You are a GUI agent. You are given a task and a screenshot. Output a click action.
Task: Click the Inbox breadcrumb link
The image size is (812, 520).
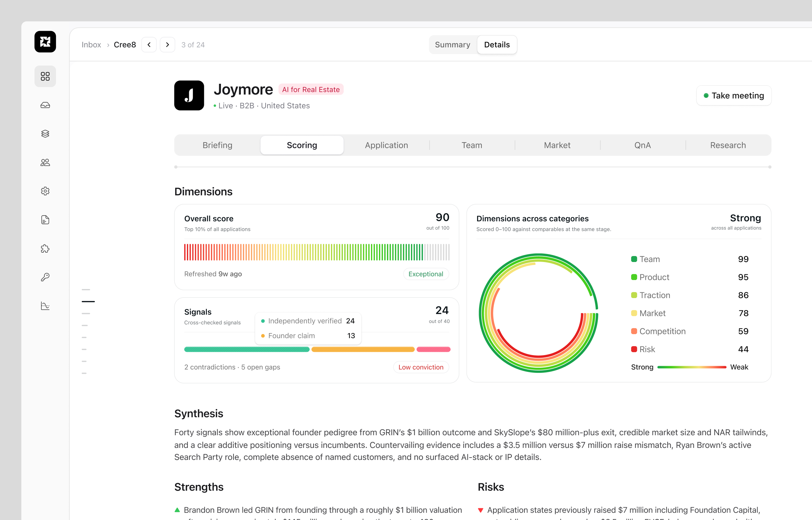pyautogui.click(x=91, y=45)
